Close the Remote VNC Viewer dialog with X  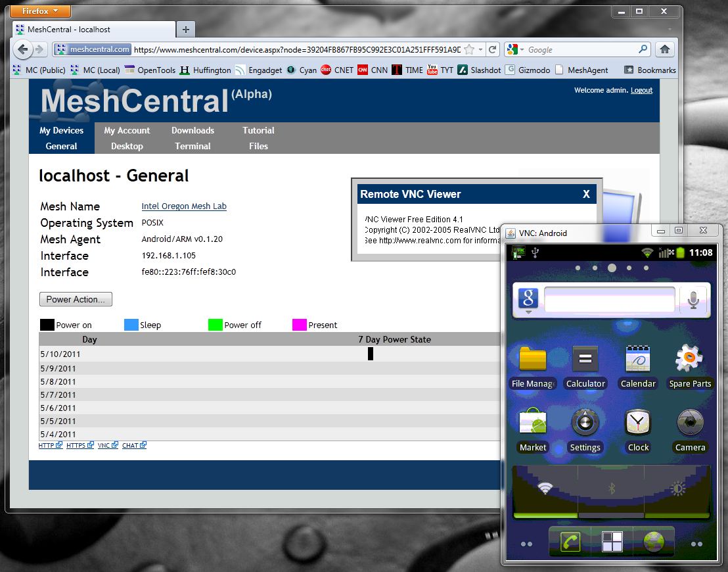point(586,194)
